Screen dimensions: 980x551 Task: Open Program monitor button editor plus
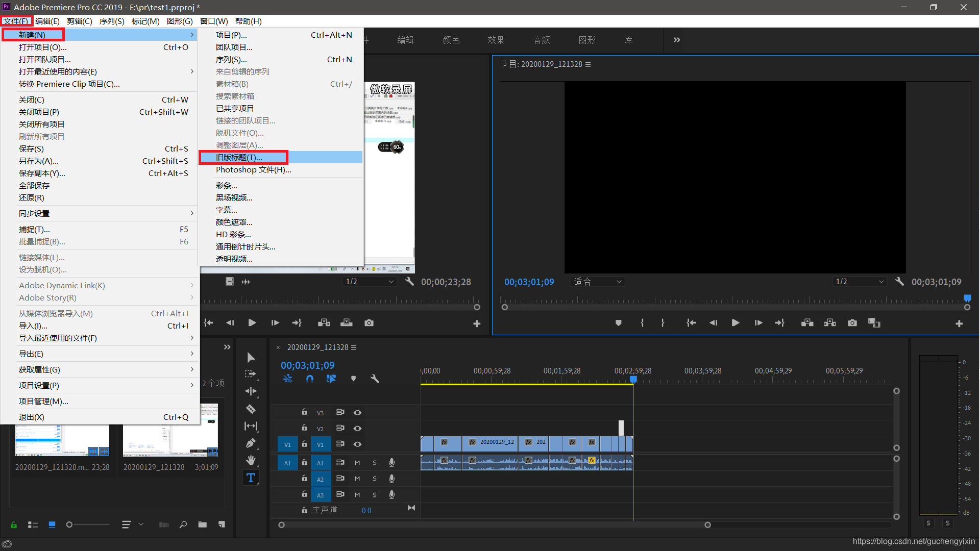[959, 323]
